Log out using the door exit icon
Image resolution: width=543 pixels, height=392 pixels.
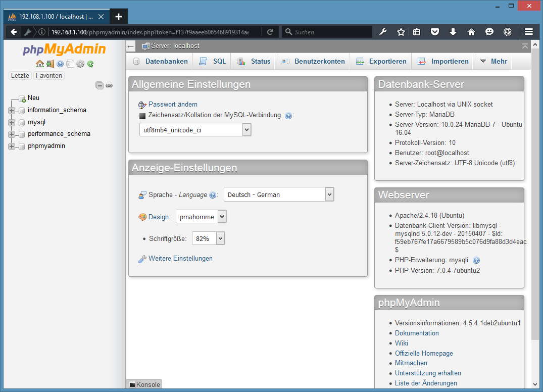[50, 64]
